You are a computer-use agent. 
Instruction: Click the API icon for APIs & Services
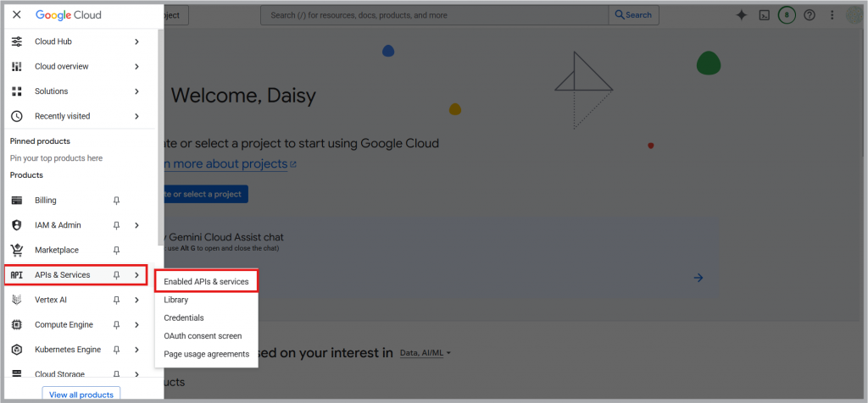click(17, 275)
